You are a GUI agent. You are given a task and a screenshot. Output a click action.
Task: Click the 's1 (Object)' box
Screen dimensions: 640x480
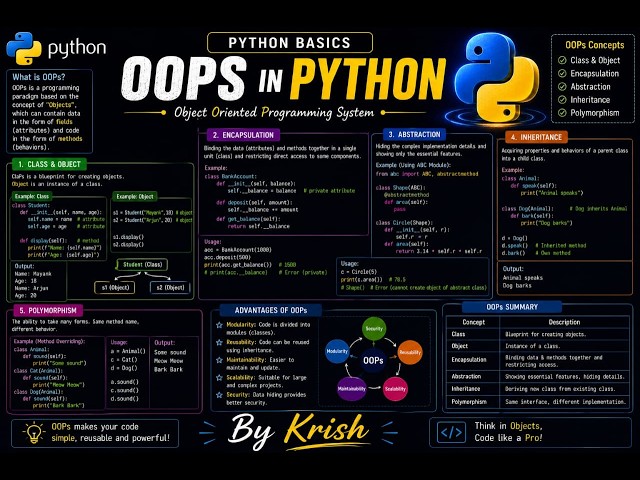[x=115, y=287]
